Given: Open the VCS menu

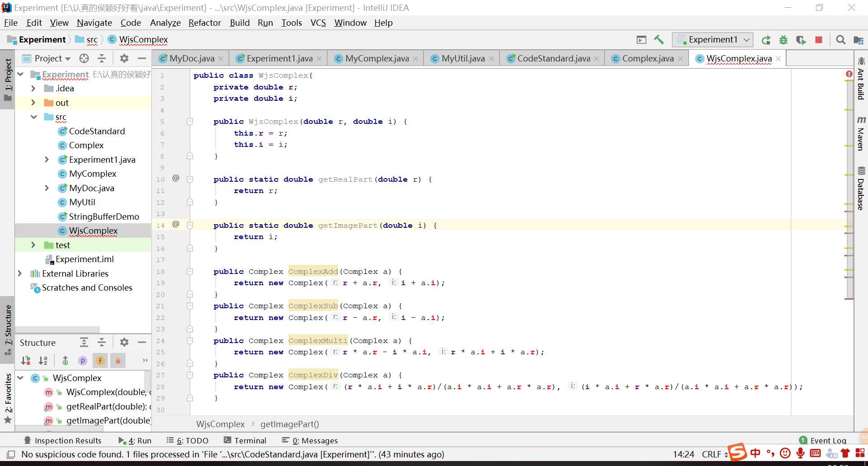Looking at the screenshot, I should tap(318, 23).
